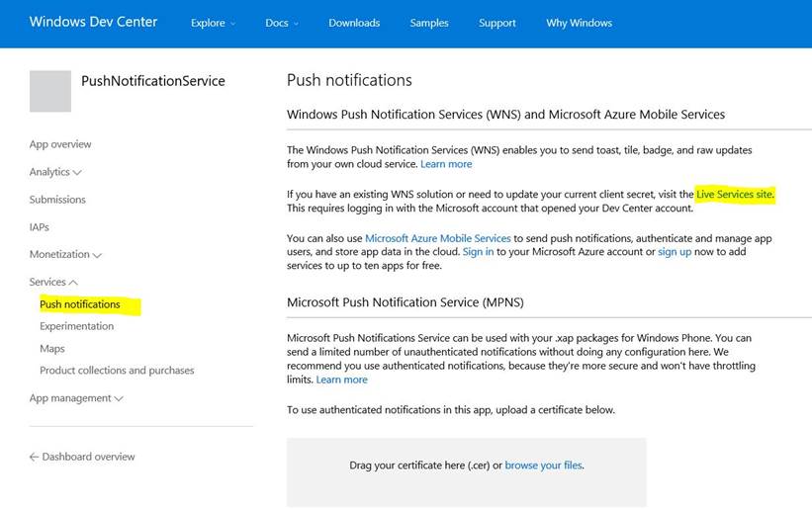Click the gray app thumbnail placeholder
812x509 pixels.
(49, 91)
